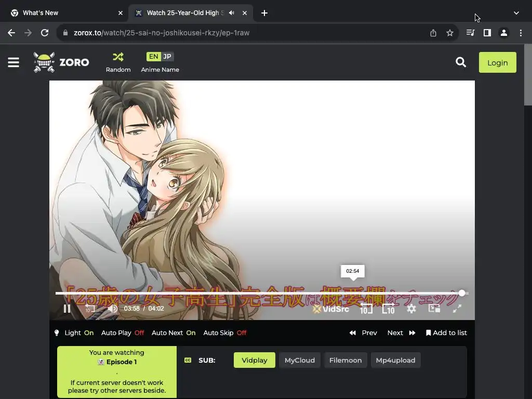
Task: Bookmark this page with star
Action: tap(450, 33)
